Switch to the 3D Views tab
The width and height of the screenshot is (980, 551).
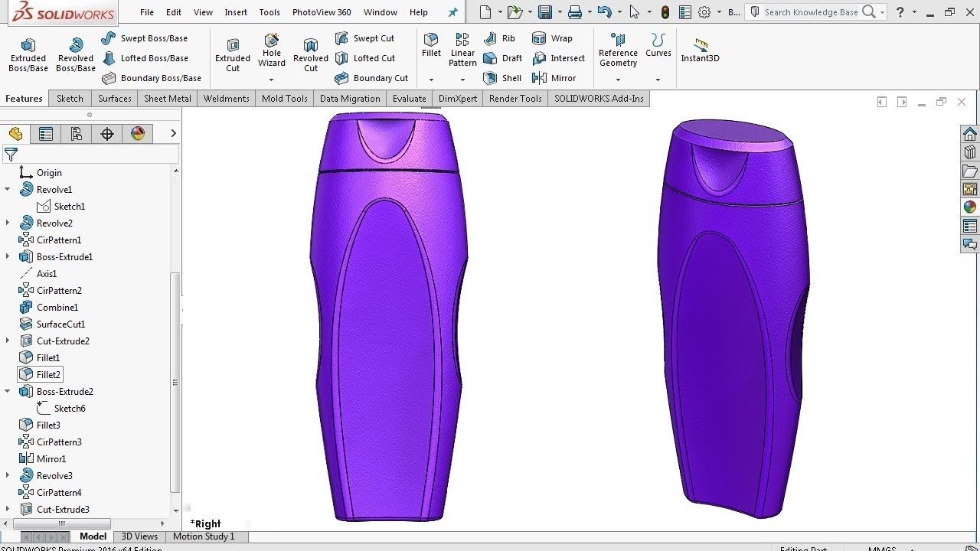click(139, 536)
